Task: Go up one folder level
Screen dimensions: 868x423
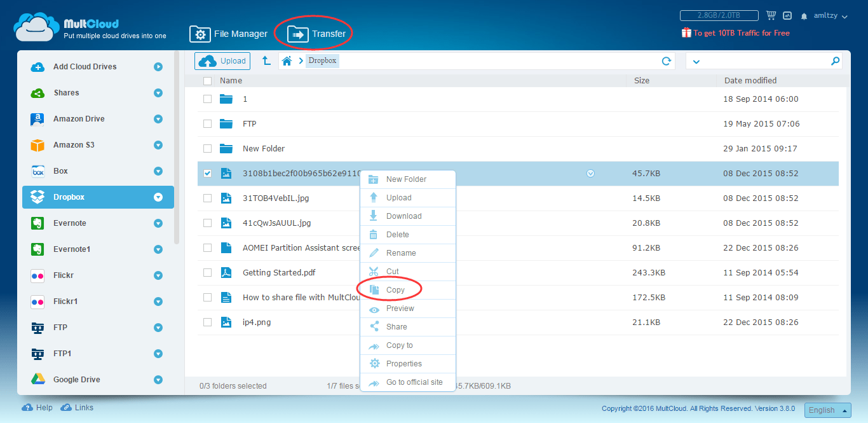Action: click(x=266, y=60)
